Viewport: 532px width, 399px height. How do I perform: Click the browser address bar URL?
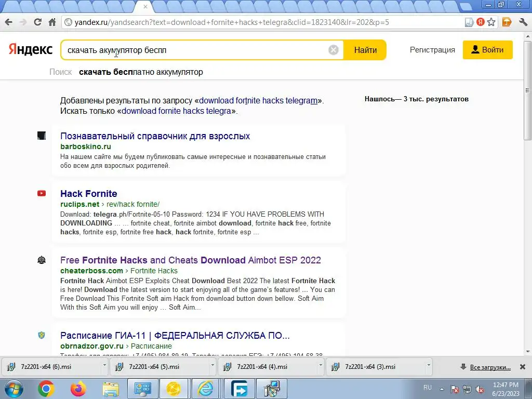click(x=232, y=22)
